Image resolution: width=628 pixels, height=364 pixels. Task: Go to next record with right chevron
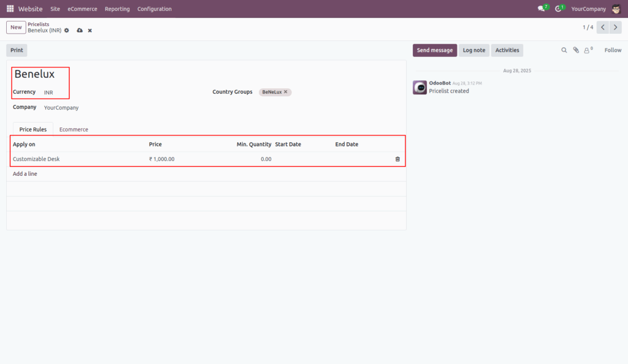(615, 27)
